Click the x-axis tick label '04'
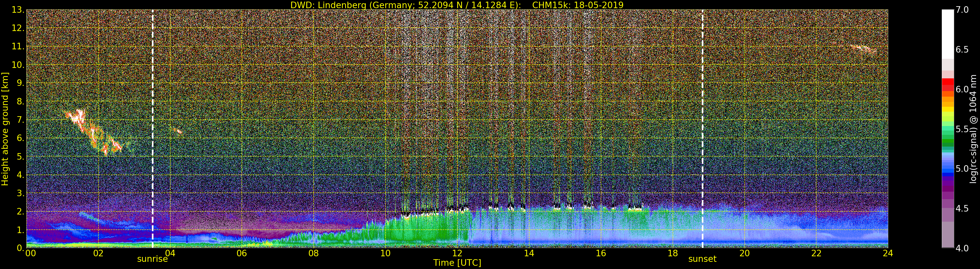Image resolution: width=980 pixels, height=269 pixels. (x=170, y=253)
